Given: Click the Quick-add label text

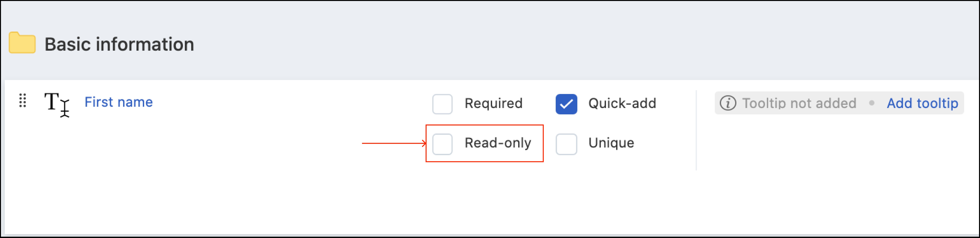Looking at the screenshot, I should [622, 103].
